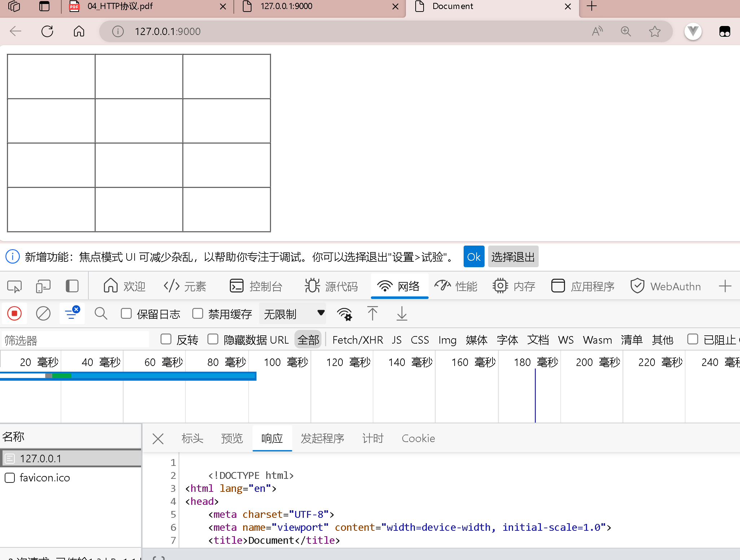
Task: Close the 04_HTTP协议.pdf tab
Action: [223, 6]
